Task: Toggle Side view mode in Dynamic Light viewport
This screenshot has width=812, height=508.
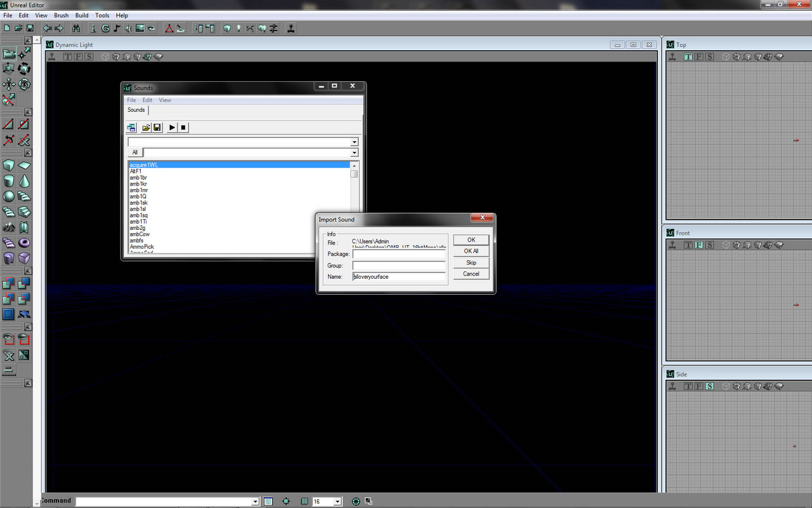Action: click(x=89, y=57)
